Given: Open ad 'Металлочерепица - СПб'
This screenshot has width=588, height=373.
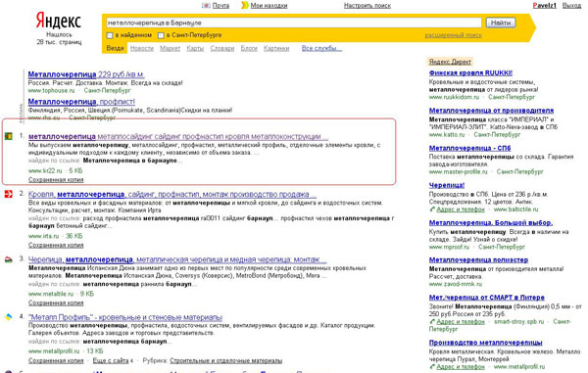Looking at the screenshot, I should (469, 148).
